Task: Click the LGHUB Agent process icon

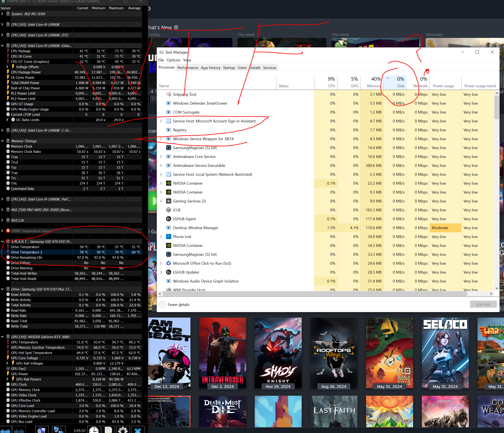Action: (x=169, y=219)
